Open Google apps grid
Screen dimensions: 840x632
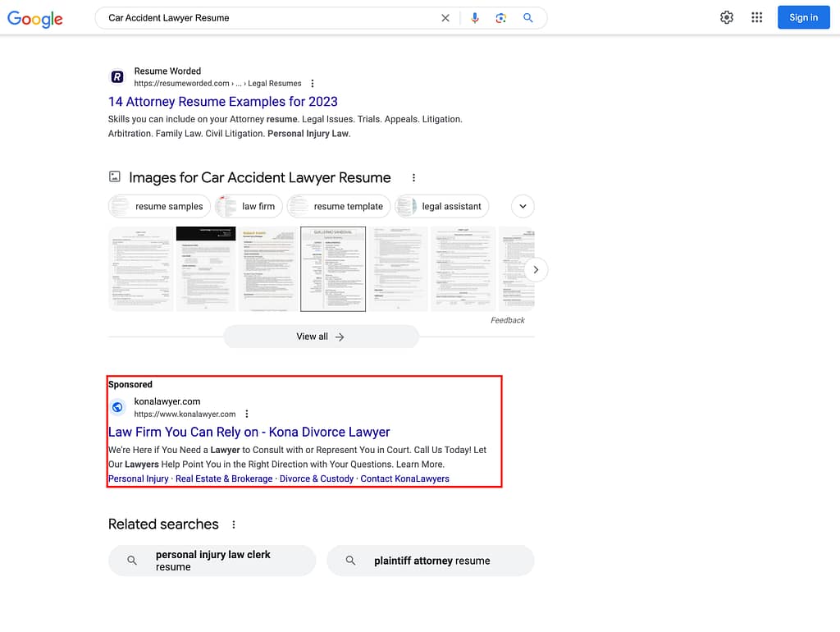click(756, 18)
